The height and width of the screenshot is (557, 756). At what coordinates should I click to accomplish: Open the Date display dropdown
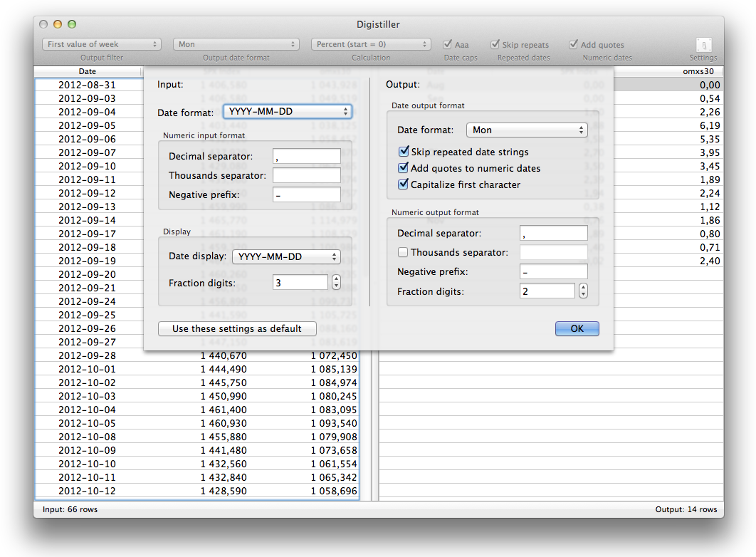pos(286,256)
